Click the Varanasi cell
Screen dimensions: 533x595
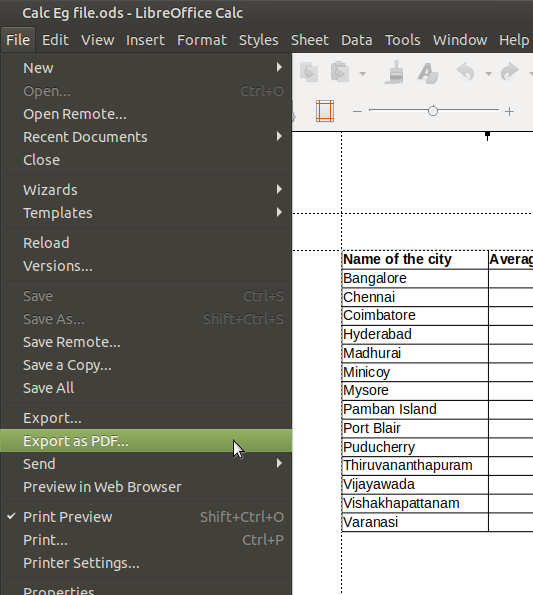415,523
